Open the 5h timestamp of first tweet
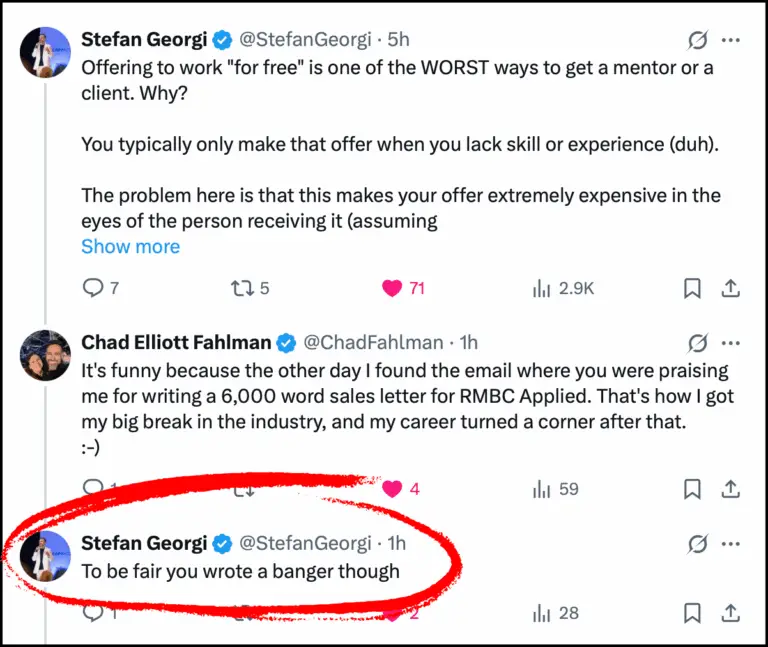The width and height of the screenshot is (768, 647). pos(398,40)
